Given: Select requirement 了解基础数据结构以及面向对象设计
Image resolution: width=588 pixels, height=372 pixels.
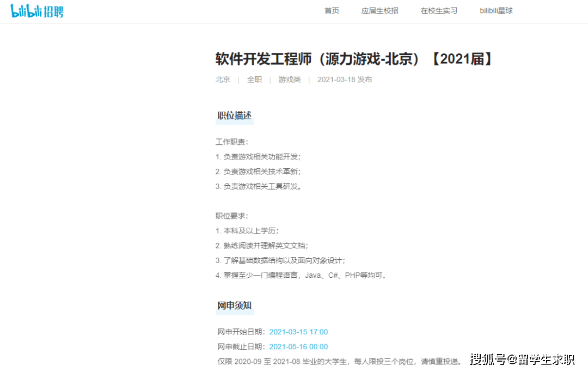Looking at the screenshot, I should click(280, 260).
